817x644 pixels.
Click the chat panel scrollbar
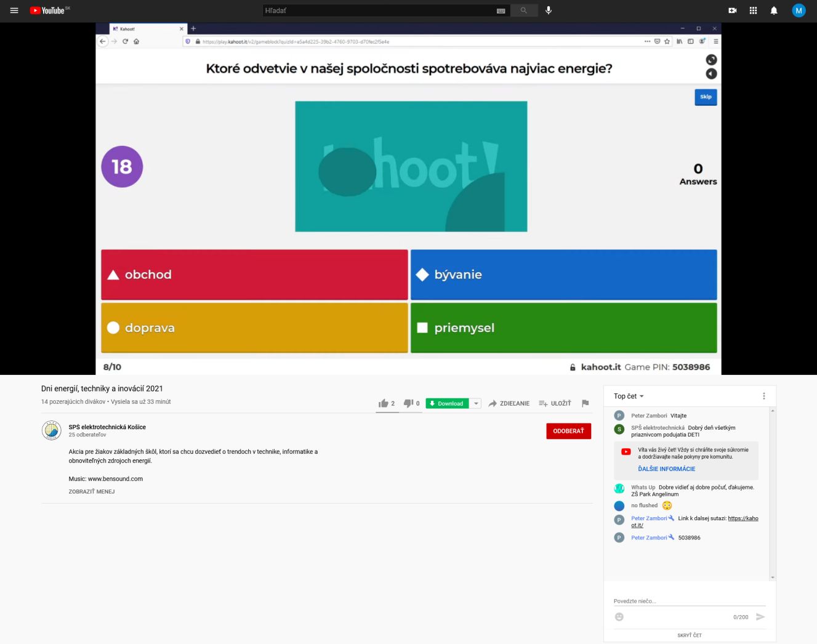coord(773,493)
